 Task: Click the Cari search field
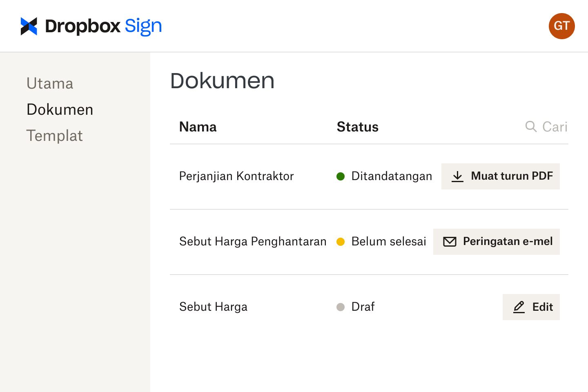(x=555, y=127)
